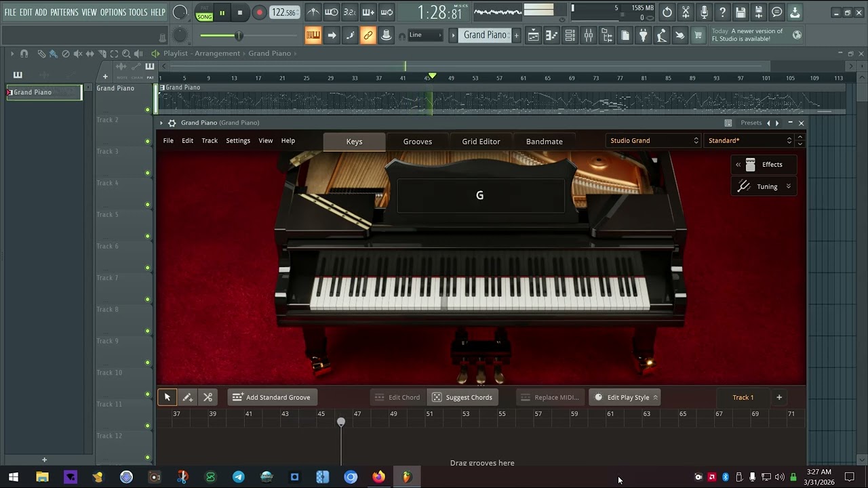Toggle the 3-2-1 countdown before recording

pyautogui.click(x=350, y=12)
